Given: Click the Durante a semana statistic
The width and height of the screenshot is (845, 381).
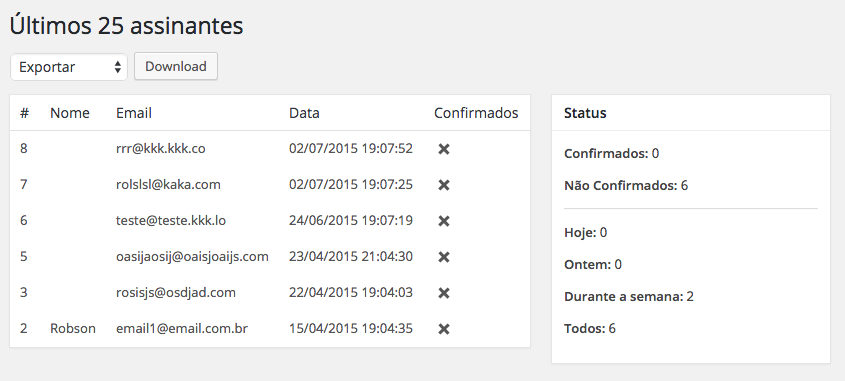Looking at the screenshot, I should tap(628, 296).
